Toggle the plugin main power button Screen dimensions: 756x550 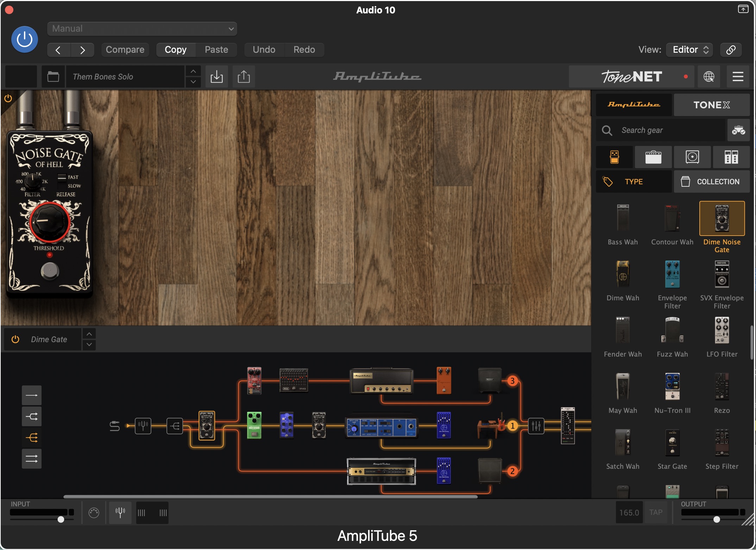(x=25, y=39)
